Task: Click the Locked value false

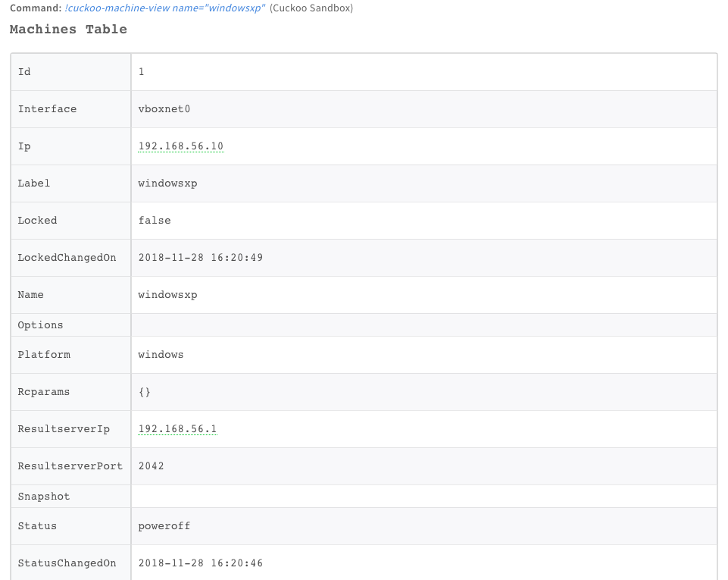Action: tap(155, 221)
